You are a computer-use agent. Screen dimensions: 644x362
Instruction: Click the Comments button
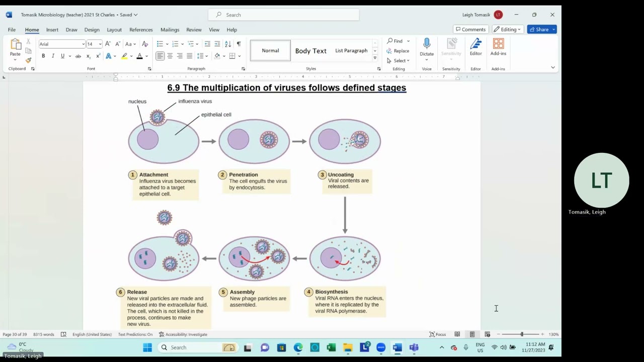pyautogui.click(x=470, y=29)
